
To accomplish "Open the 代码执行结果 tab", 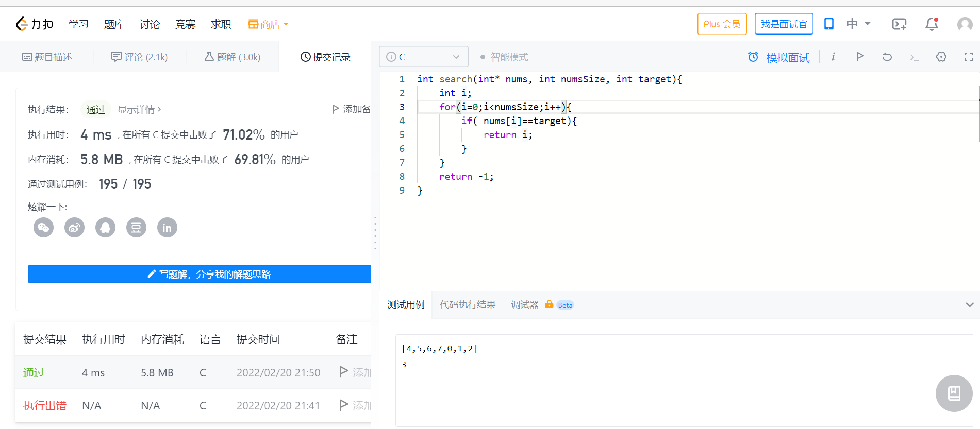I will [468, 305].
